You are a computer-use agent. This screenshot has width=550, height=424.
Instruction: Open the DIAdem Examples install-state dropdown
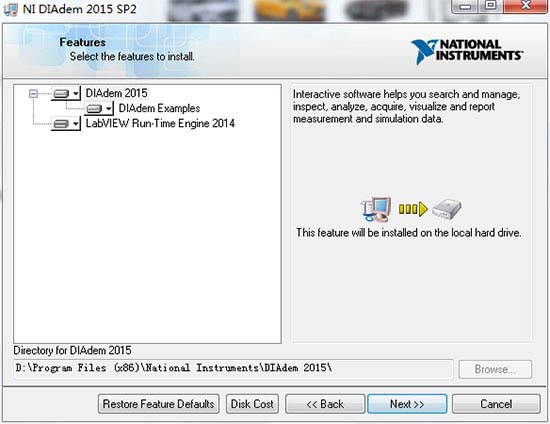99,109
